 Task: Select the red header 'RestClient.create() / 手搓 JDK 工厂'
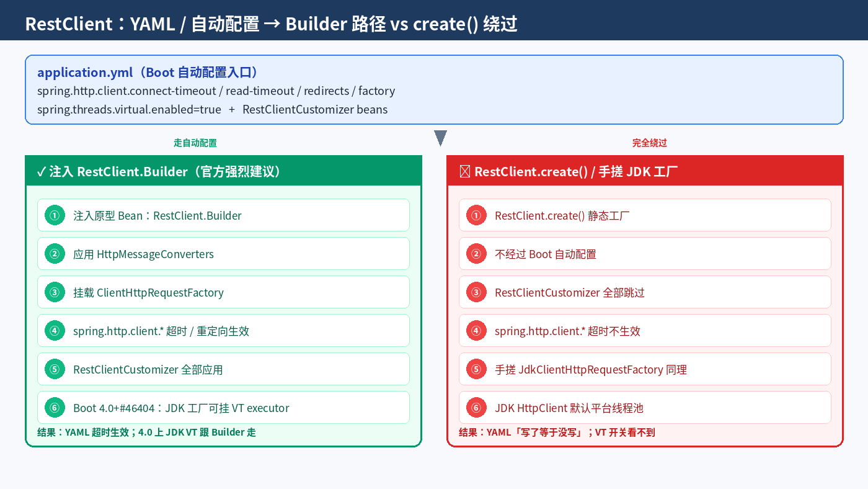coord(645,171)
